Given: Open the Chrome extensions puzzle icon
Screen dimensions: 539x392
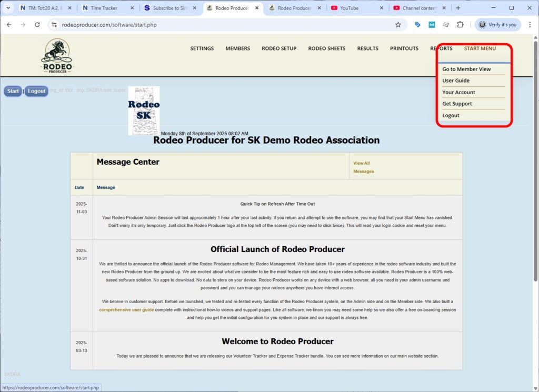Looking at the screenshot, I should click(x=460, y=24).
